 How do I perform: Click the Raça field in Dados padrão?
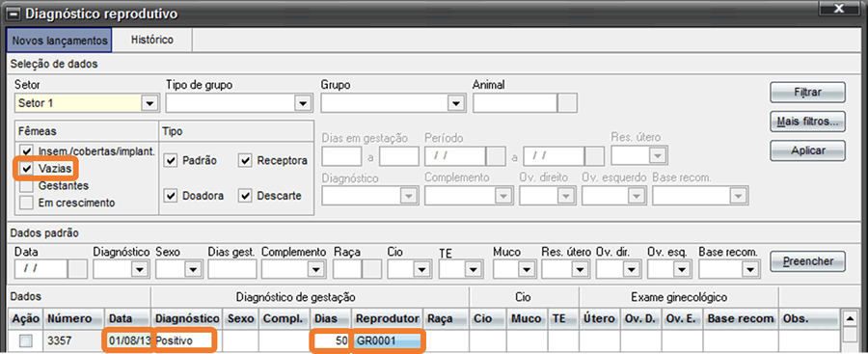348,269
